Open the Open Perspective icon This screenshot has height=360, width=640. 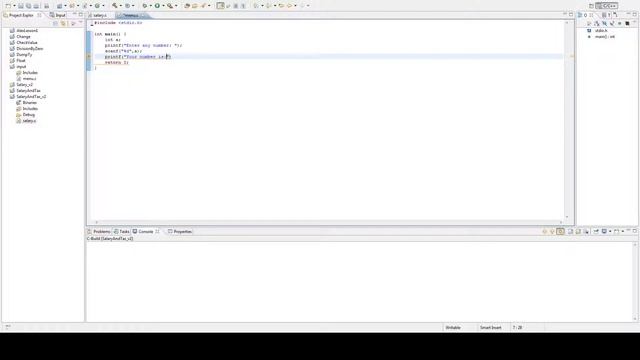(591, 6)
